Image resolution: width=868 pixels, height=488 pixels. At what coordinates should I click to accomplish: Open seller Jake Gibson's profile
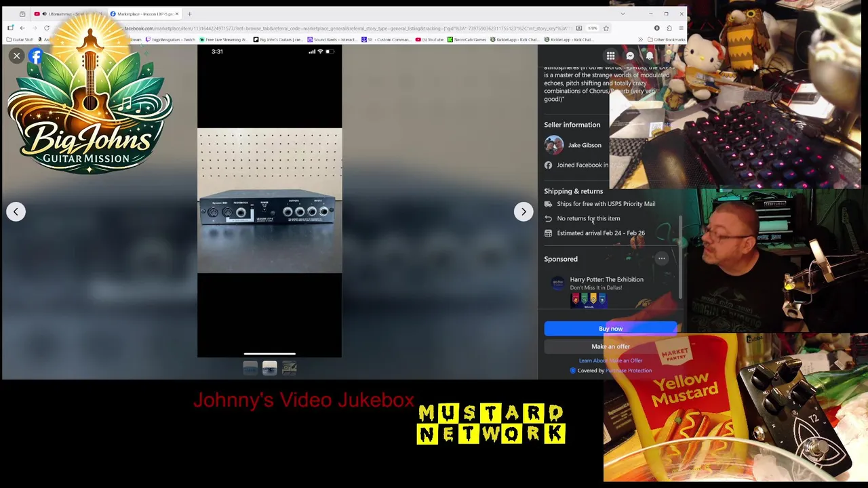pyautogui.click(x=585, y=145)
